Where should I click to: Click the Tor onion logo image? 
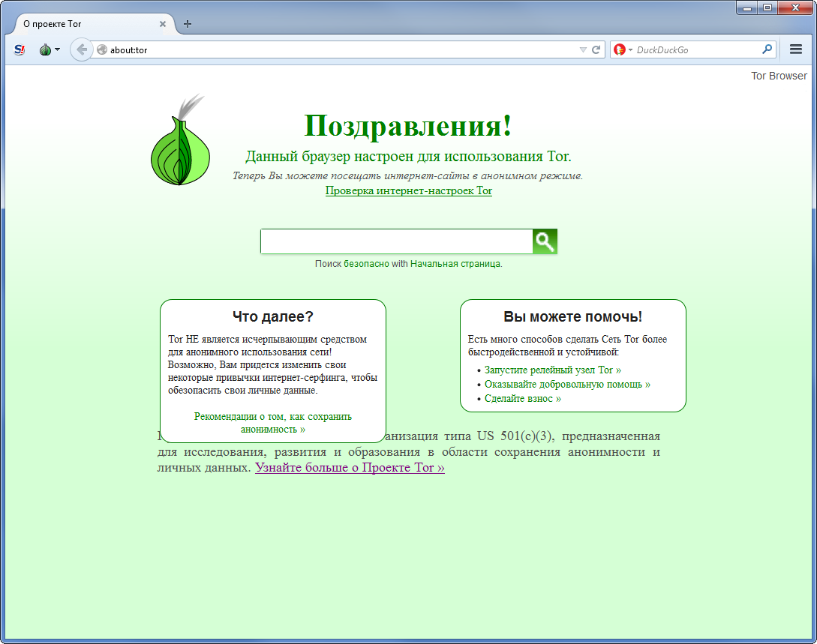coord(180,139)
